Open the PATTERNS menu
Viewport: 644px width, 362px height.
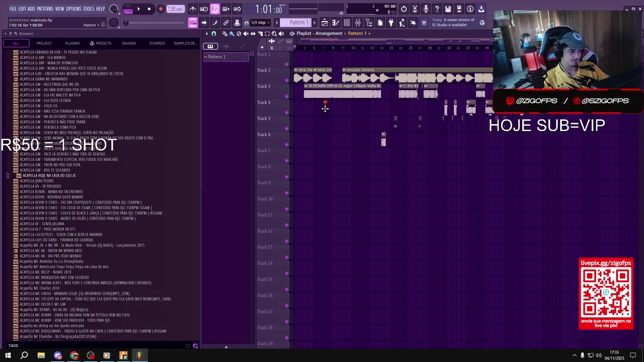45,9
